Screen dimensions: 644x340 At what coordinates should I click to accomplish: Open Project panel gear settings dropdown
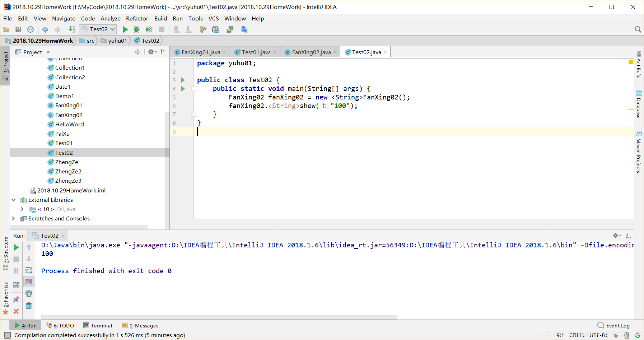(x=152, y=52)
